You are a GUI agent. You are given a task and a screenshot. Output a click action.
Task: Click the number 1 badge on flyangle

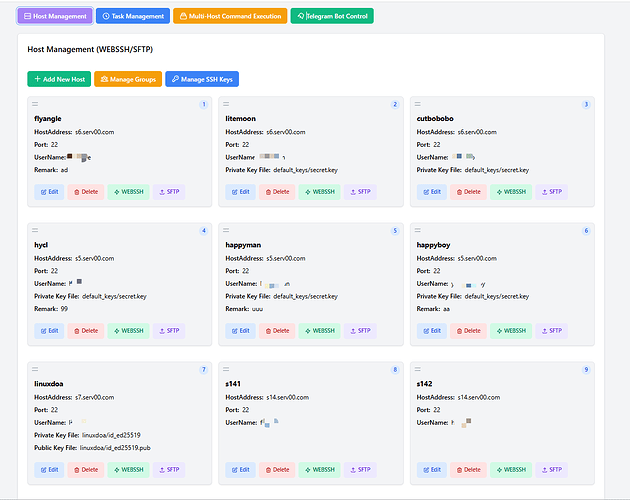(x=204, y=105)
